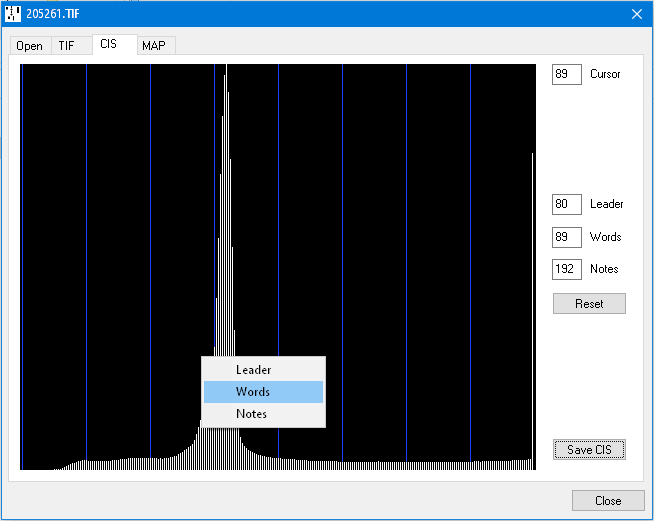This screenshot has width=654, height=521.
Task: Choose Leader from the context menu
Action: (x=253, y=370)
